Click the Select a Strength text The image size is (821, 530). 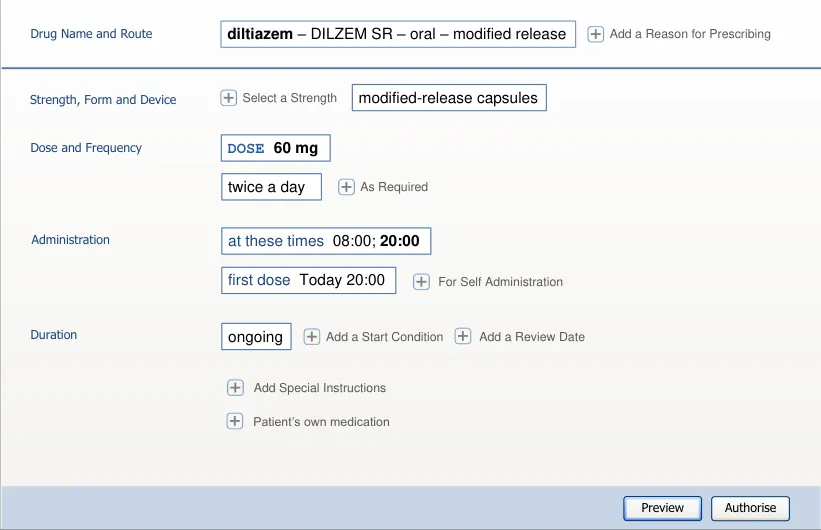point(289,98)
